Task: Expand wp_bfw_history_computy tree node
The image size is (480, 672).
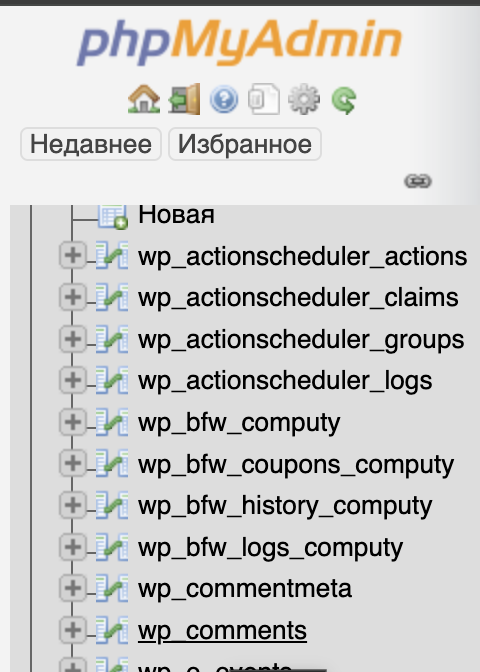Action: (x=73, y=505)
